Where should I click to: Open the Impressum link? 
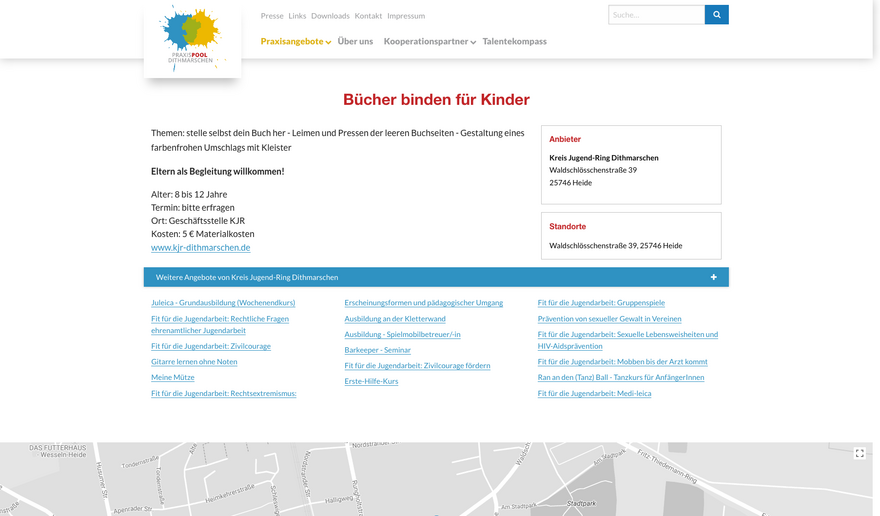tap(406, 16)
